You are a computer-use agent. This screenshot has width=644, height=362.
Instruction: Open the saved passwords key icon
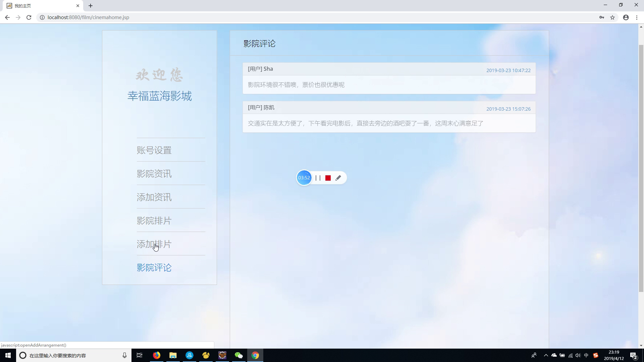point(602,17)
